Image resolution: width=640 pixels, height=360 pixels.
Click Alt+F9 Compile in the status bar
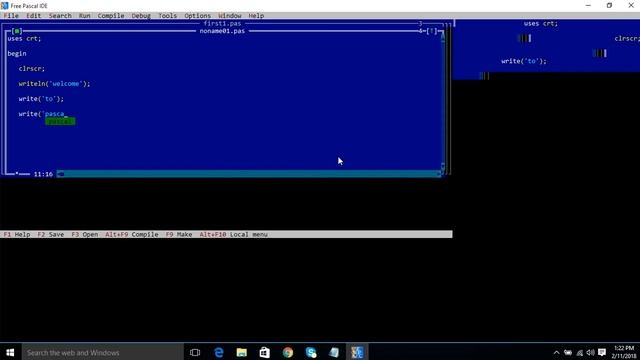[x=131, y=234]
